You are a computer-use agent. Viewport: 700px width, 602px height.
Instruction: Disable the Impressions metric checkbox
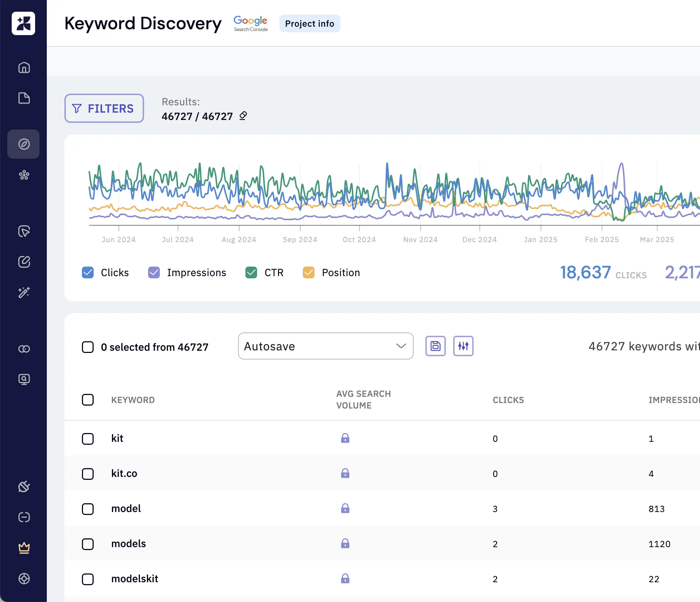(154, 272)
